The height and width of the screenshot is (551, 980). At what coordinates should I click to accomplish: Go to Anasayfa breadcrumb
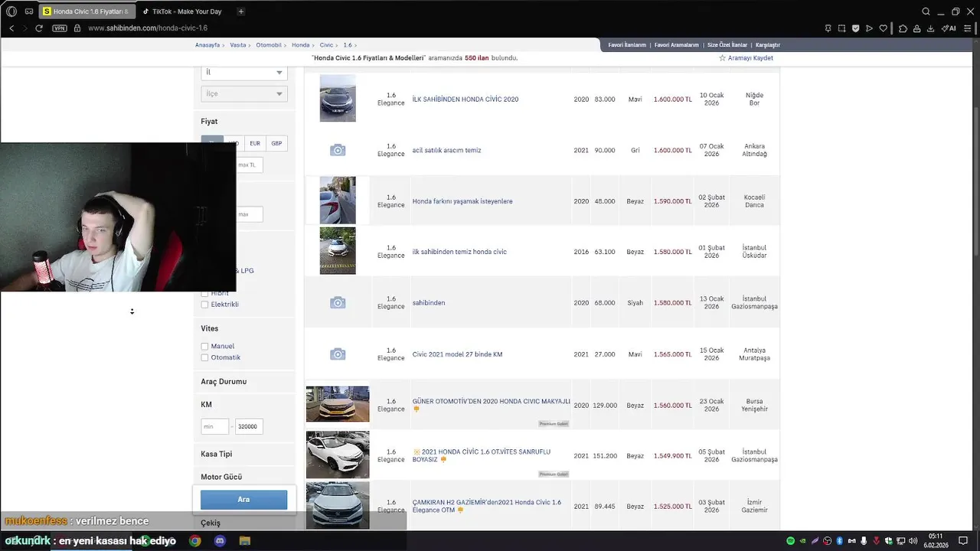pyautogui.click(x=207, y=45)
